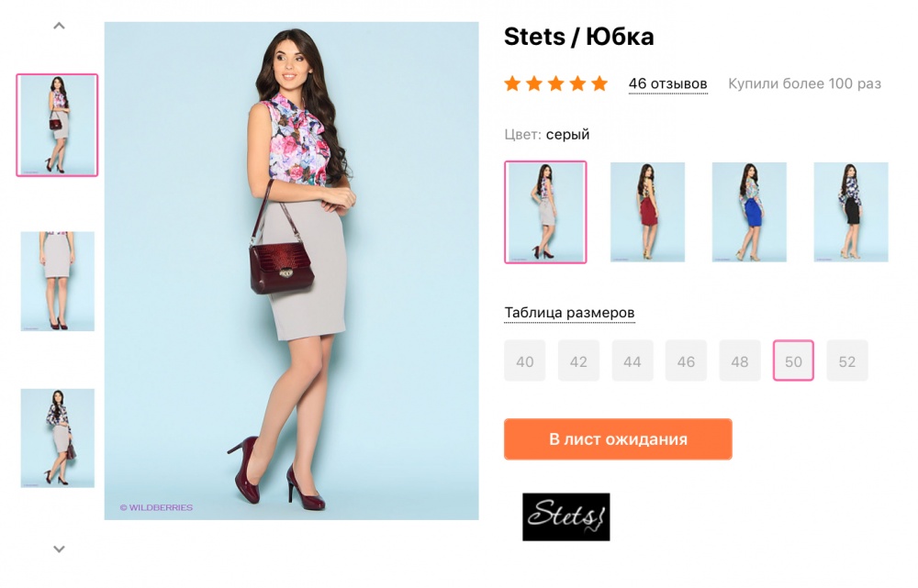Image resolution: width=918 pixels, height=588 pixels.
Task: Open the second product thumbnail showing the skirt
Action: 57,282
